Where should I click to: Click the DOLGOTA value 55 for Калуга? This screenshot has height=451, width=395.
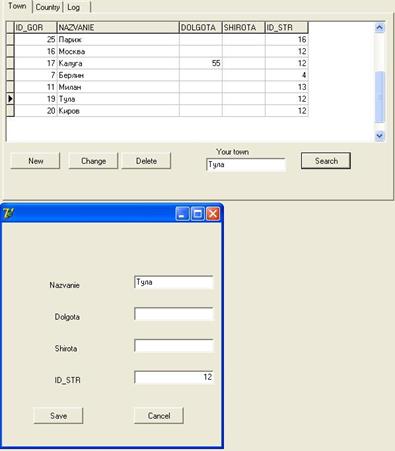tap(201, 63)
